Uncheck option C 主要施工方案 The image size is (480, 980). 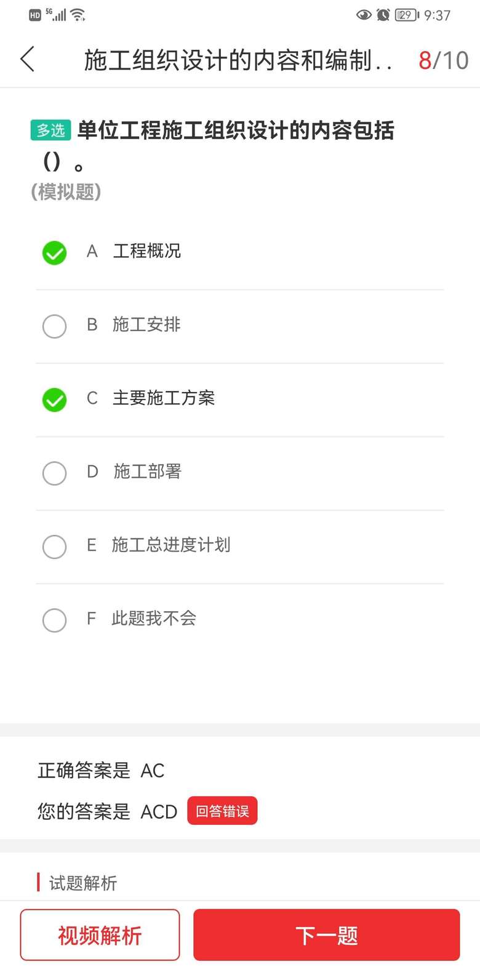tap(54, 400)
